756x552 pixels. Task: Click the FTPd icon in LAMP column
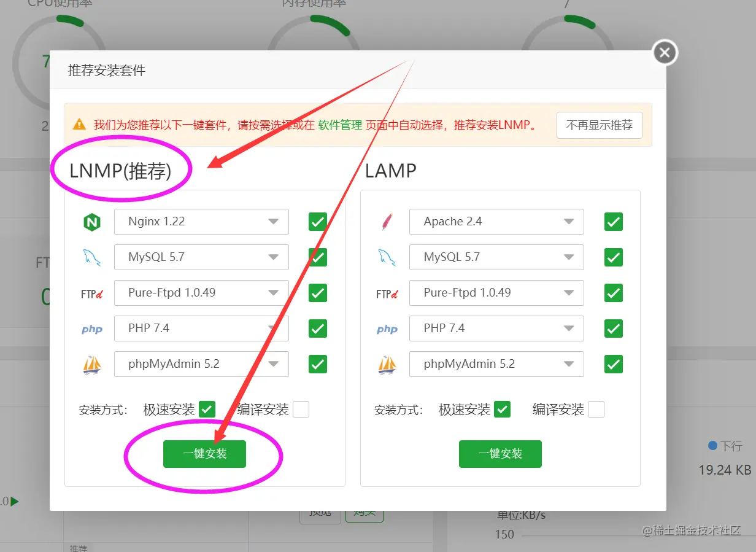(x=387, y=293)
